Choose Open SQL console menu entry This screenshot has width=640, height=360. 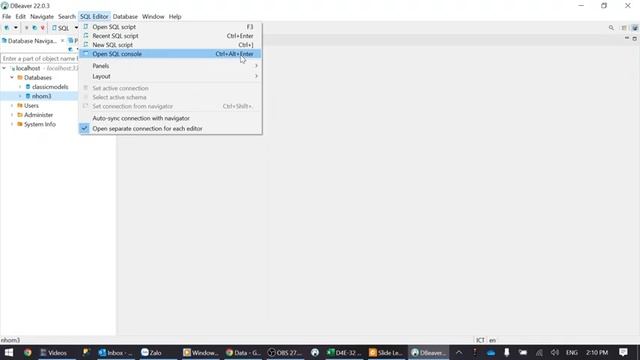click(x=170, y=54)
